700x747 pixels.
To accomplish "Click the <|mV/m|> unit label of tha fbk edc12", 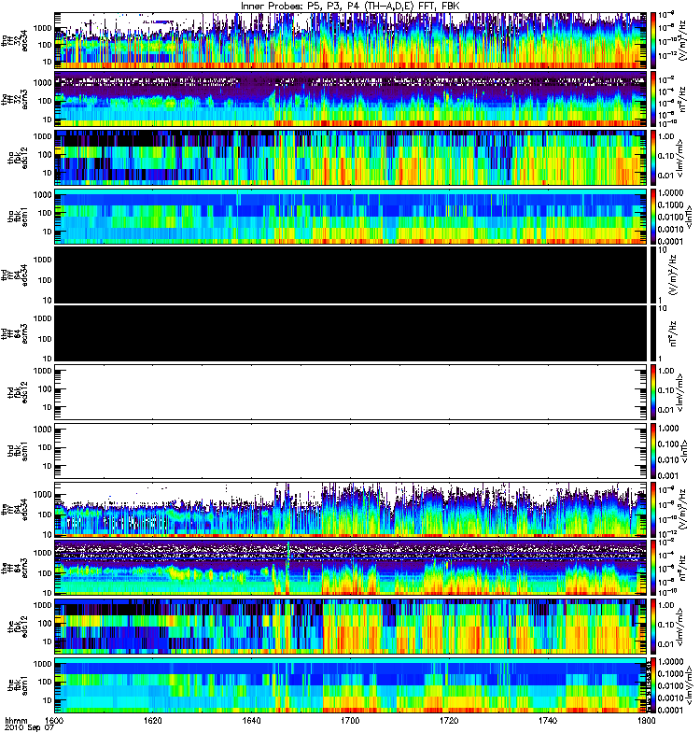I will [x=680, y=158].
